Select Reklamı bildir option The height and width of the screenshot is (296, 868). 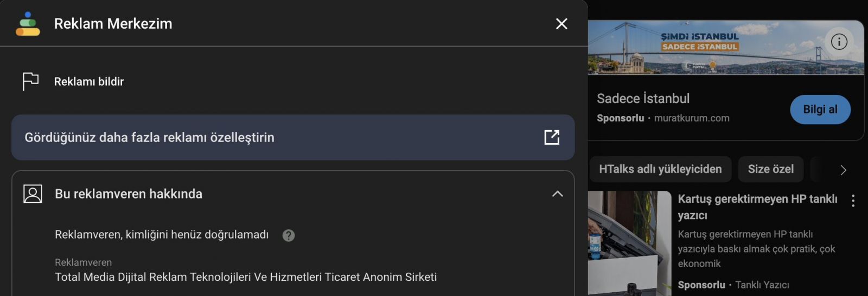[89, 82]
